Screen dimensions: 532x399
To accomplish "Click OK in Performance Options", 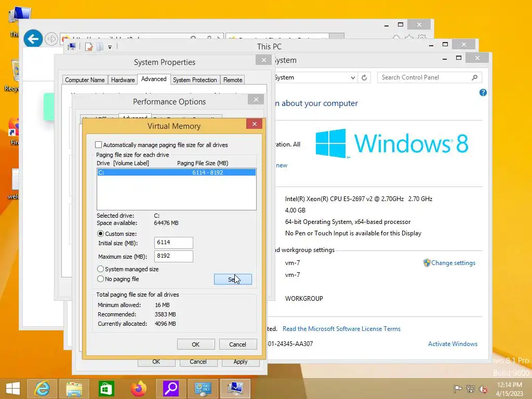I will (156, 362).
